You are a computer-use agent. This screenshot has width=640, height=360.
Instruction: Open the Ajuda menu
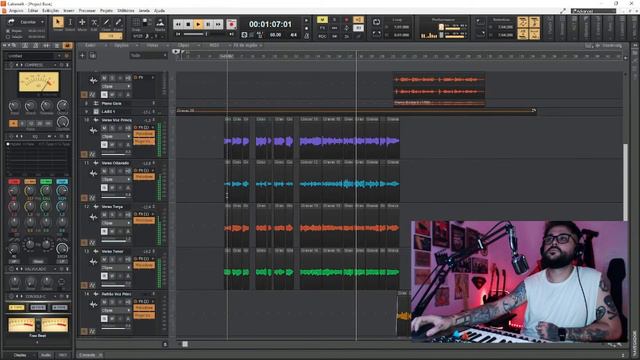[160, 11]
